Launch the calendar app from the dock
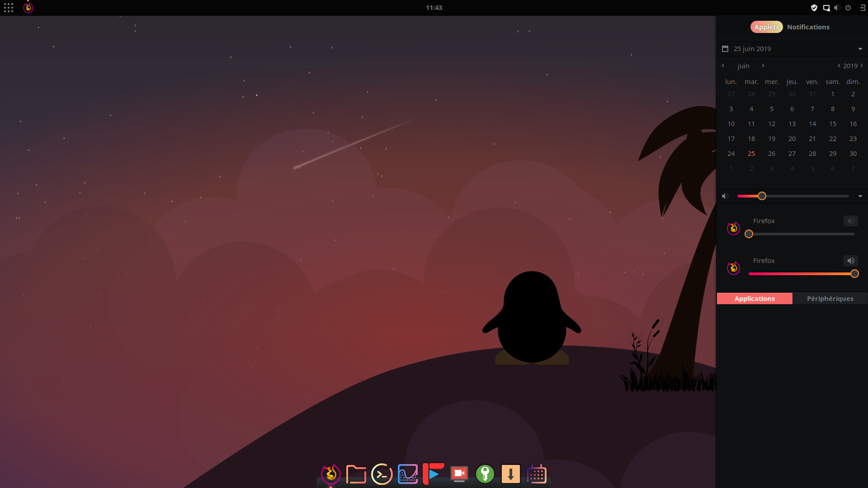The image size is (868, 488). click(x=537, y=474)
